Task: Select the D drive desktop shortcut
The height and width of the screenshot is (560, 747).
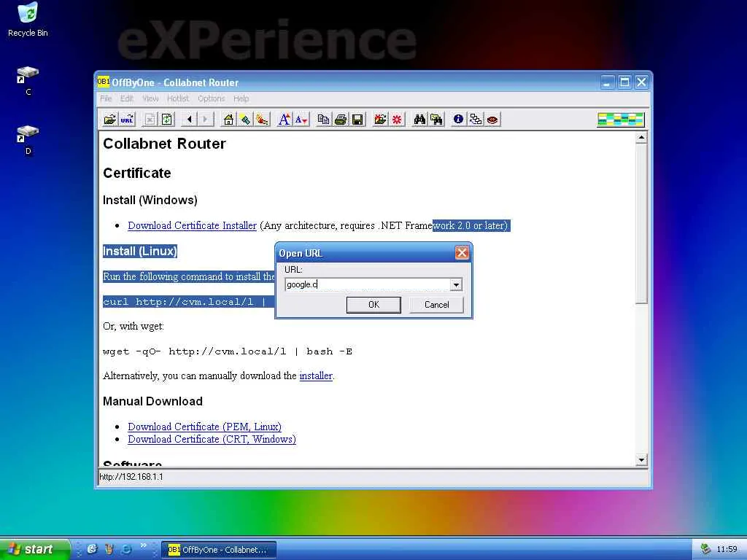Action: pos(28,140)
